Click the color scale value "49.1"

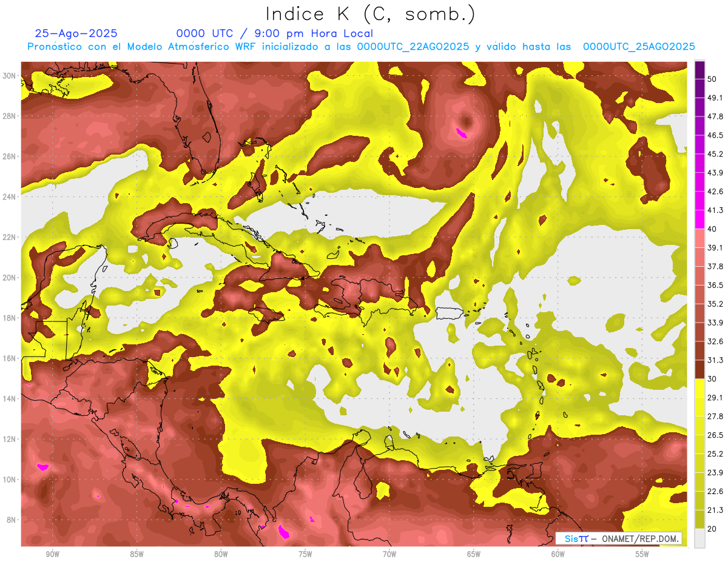point(715,98)
